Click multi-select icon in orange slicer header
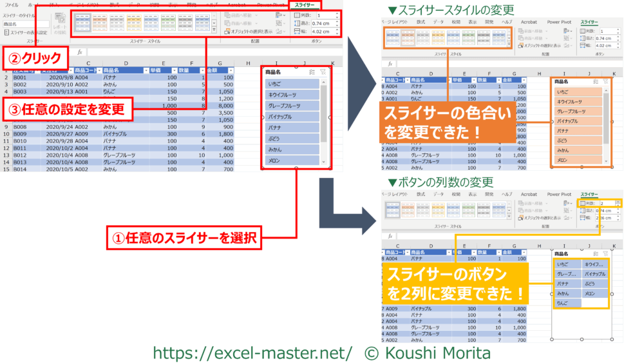The image size is (644, 363). pos(596,82)
